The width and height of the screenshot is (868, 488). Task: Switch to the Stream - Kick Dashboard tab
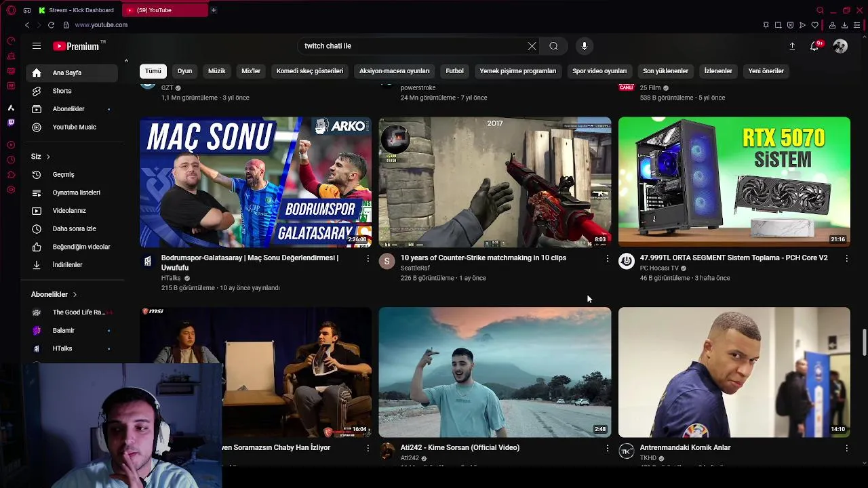(77, 10)
